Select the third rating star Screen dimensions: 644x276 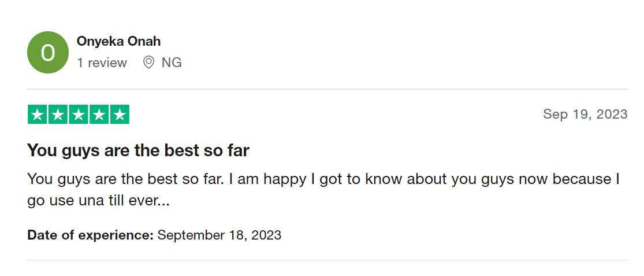[78, 115]
